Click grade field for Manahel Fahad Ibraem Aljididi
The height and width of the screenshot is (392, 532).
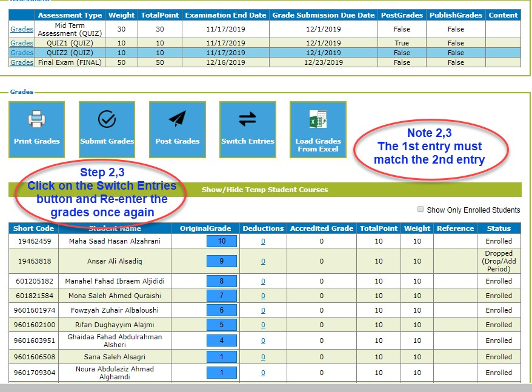click(x=222, y=281)
